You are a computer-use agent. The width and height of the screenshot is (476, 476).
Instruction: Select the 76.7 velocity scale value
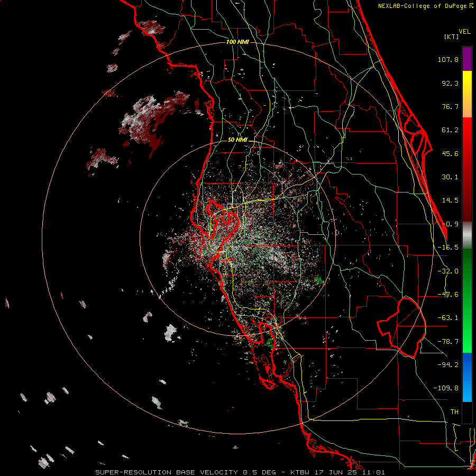click(450, 106)
